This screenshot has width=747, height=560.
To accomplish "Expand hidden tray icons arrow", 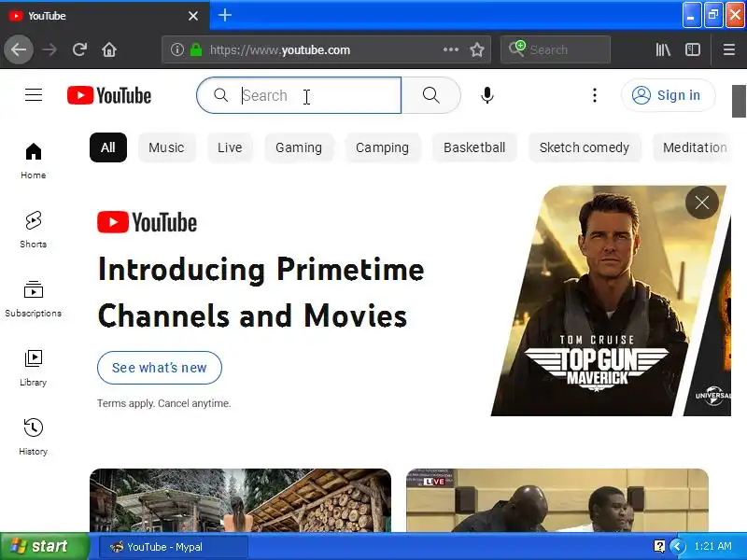I will click(678, 546).
